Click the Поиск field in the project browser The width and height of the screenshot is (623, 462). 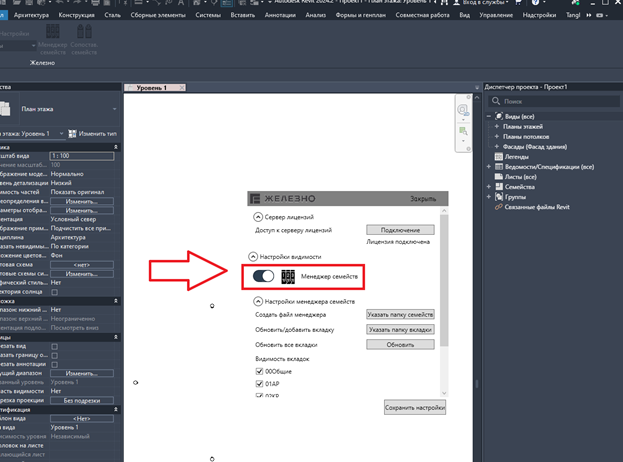click(554, 101)
